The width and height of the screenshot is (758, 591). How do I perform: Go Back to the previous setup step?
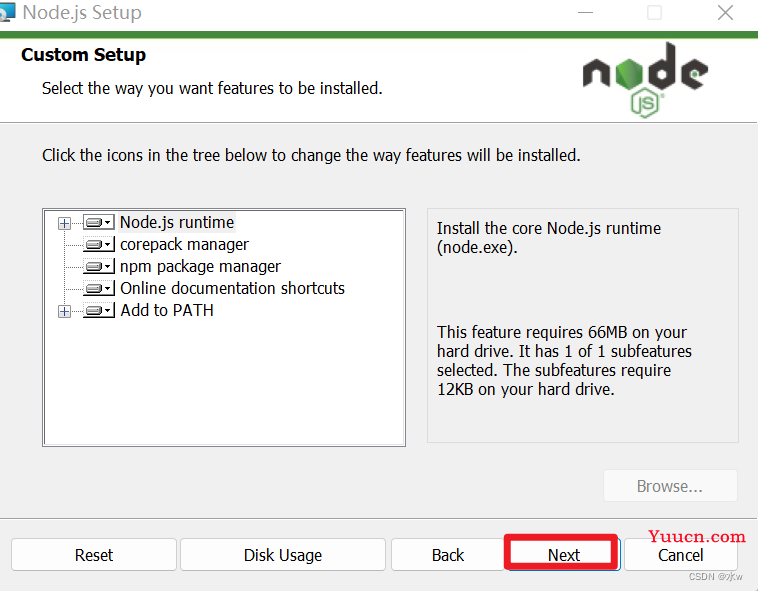tap(448, 555)
